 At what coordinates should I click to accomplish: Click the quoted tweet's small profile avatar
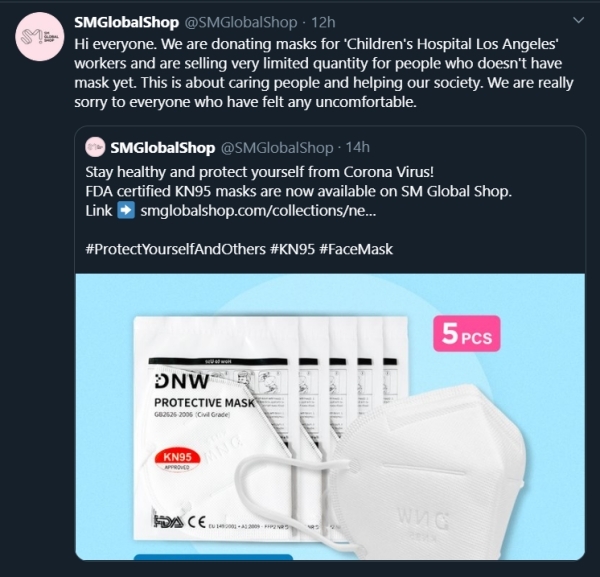(96, 147)
